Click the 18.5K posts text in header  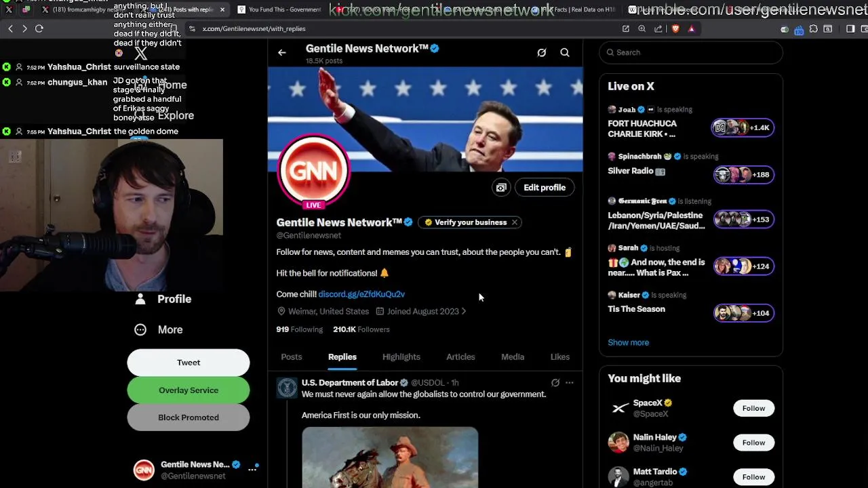(324, 61)
